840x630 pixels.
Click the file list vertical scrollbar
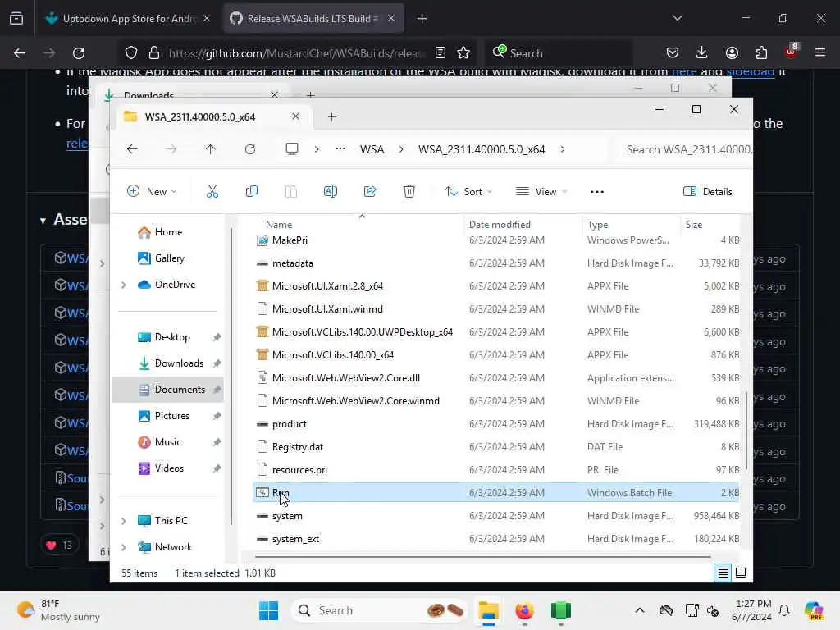[746, 431]
